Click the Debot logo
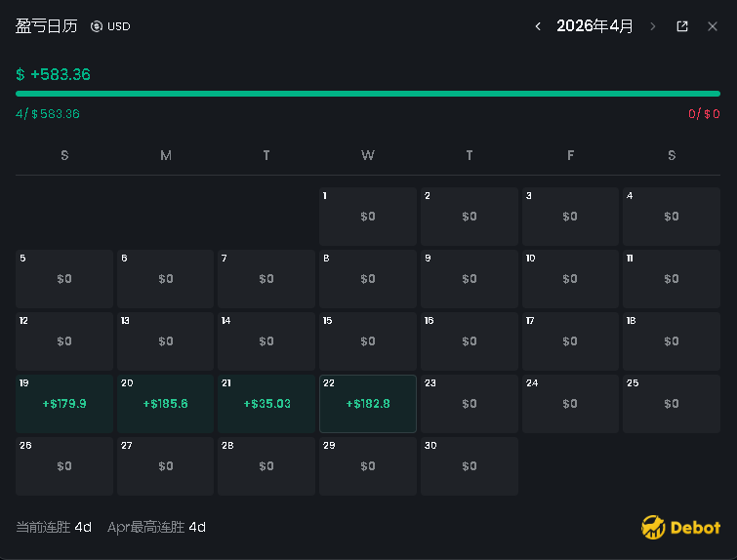Screen dimensions: 737x560 [x=680, y=527]
